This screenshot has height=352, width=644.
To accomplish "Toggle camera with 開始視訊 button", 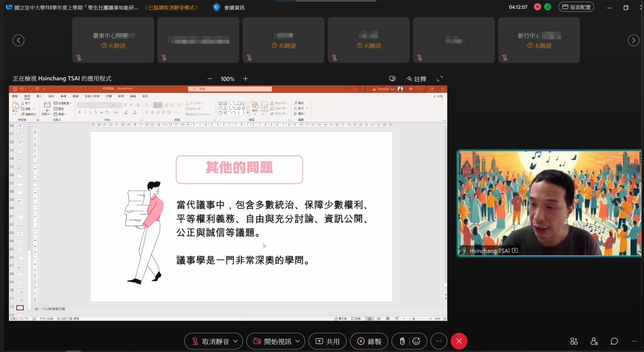I will click(272, 341).
